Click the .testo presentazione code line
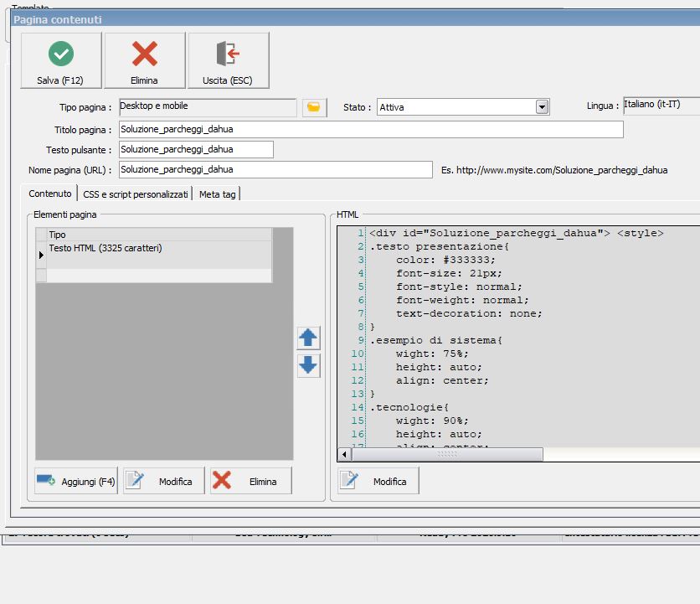700x604 pixels. (440, 246)
